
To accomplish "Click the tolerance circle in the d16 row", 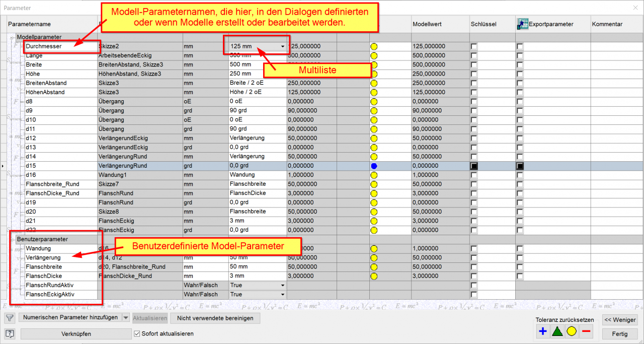I will [374, 175].
